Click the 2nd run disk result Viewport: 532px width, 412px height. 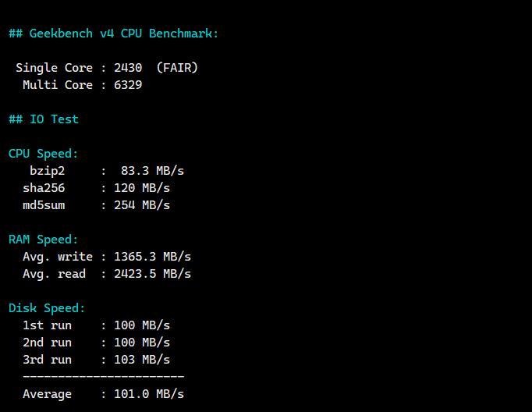142,343
